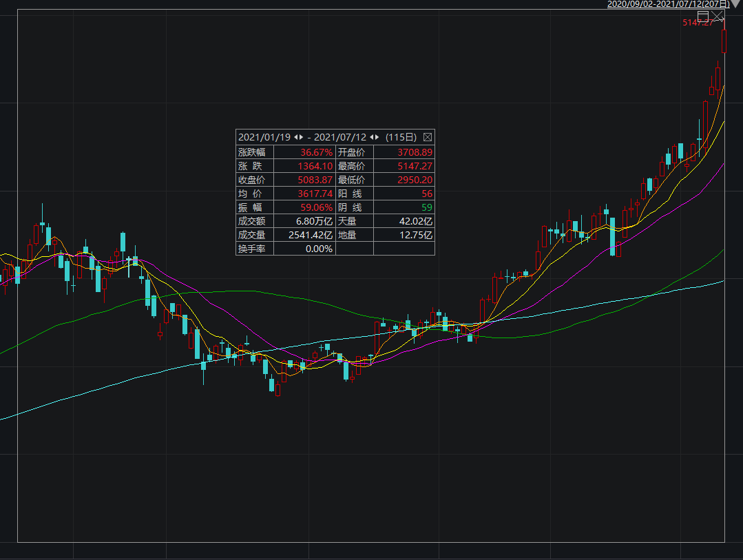Click the 2020/09/02-2021/07/12 date range link
The height and width of the screenshot is (560, 743).
668,4
